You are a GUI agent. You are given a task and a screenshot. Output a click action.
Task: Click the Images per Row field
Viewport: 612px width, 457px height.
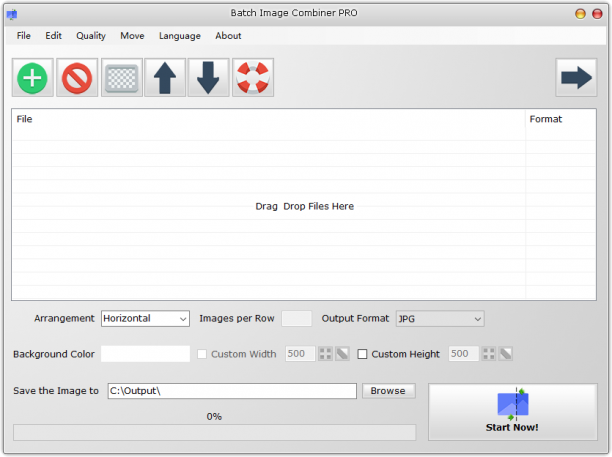coord(297,318)
